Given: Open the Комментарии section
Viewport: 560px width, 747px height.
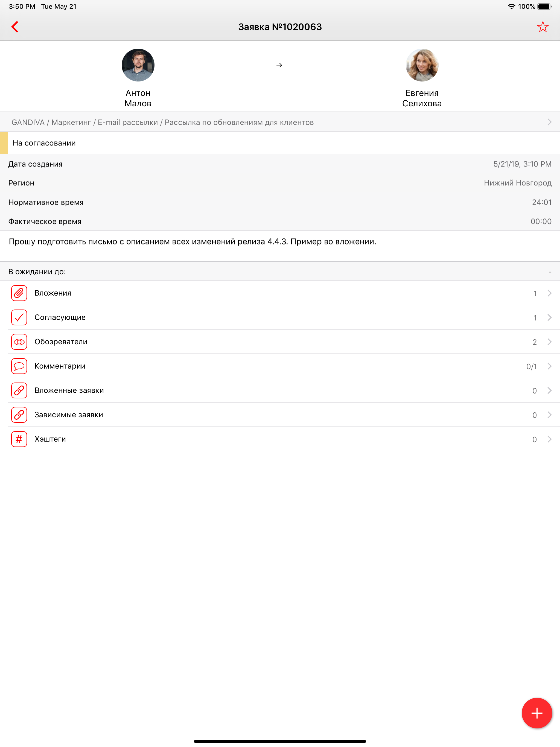Looking at the screenshot, I should 280,366.
